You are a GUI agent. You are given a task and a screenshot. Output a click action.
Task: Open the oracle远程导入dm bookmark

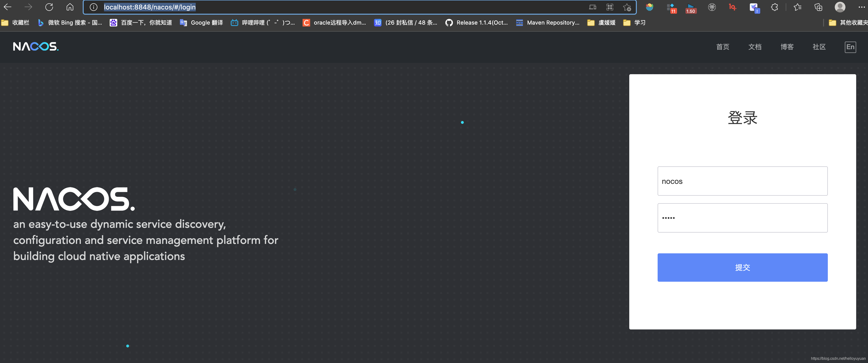pos(334,22)
